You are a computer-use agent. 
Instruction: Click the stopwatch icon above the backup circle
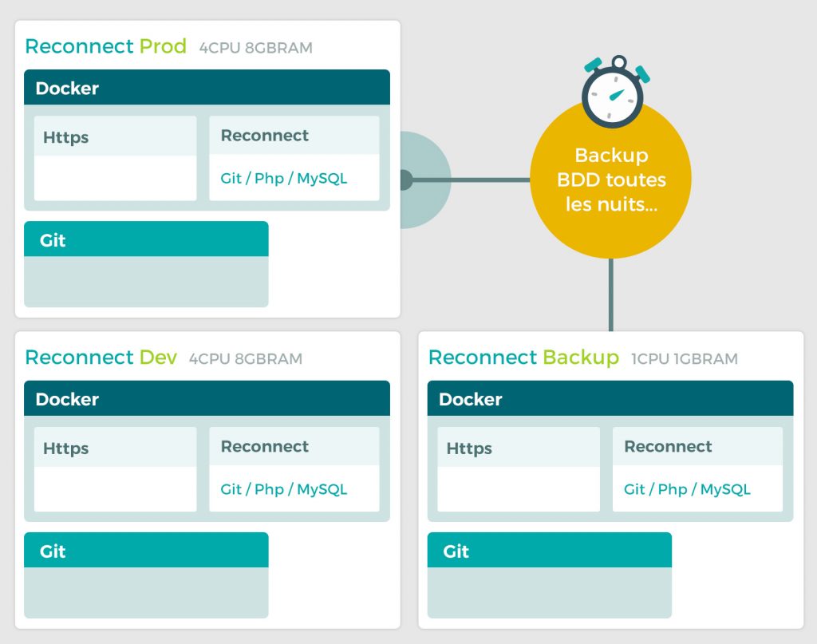[x=612, y=93]
